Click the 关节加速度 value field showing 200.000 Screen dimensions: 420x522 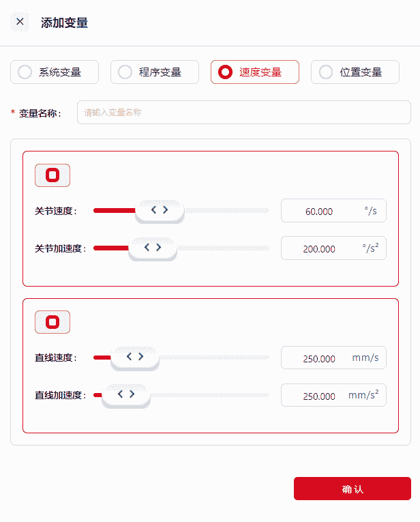point(320,248)
